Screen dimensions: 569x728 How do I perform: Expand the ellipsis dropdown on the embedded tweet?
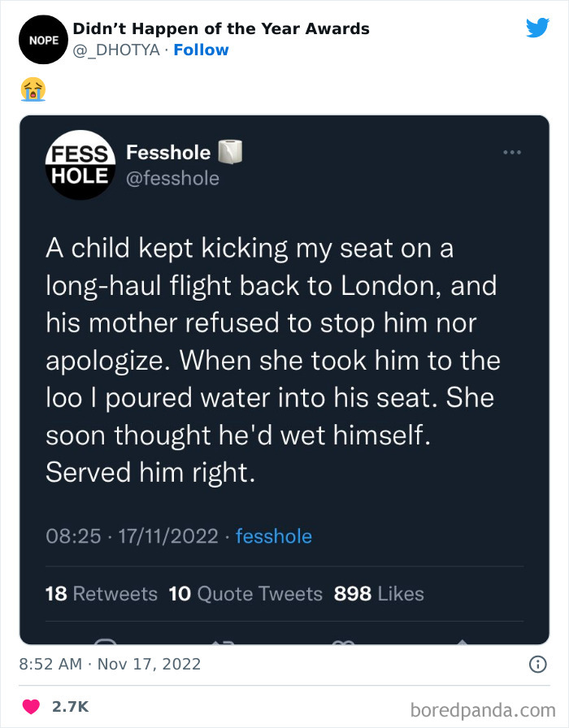(513, 152)
